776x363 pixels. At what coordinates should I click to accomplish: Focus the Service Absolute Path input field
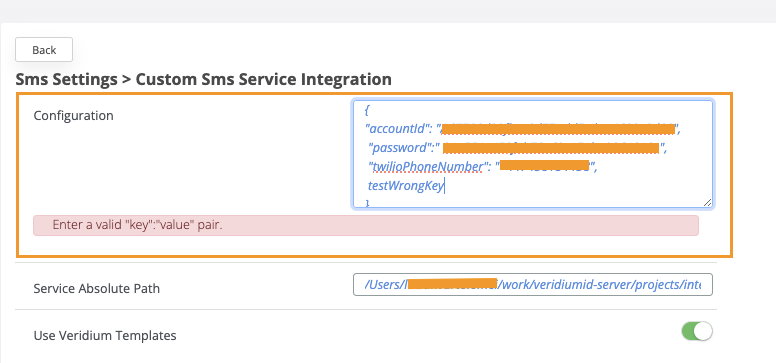pos(533,285)
